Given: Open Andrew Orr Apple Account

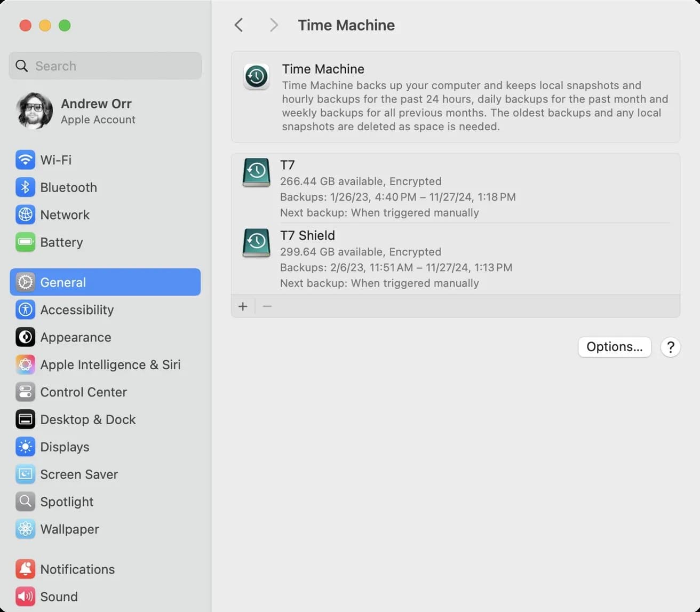Looking at the screenshot, I should pyautogui.click(x=105, y=111).
